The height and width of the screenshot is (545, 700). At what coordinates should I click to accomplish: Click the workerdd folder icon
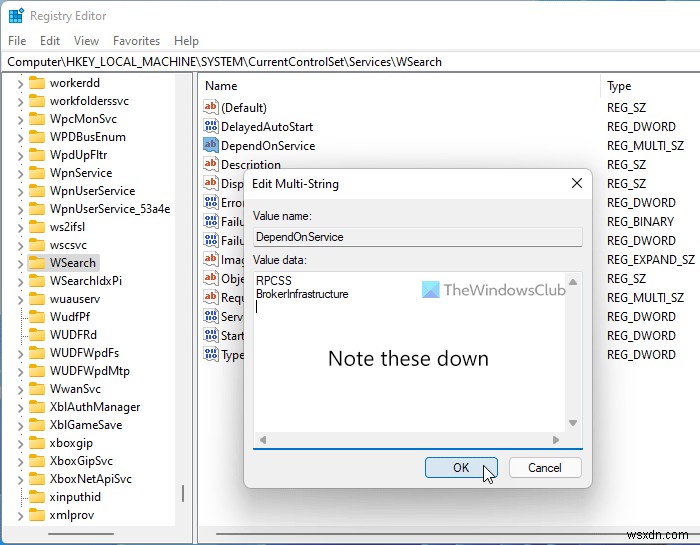[37, 83]
